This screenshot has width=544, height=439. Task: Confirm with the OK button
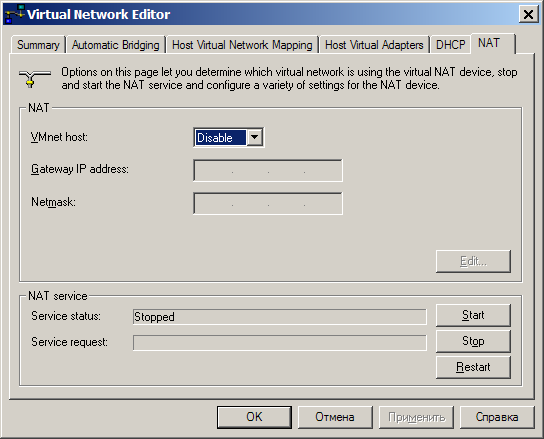(x=254, y=417)
